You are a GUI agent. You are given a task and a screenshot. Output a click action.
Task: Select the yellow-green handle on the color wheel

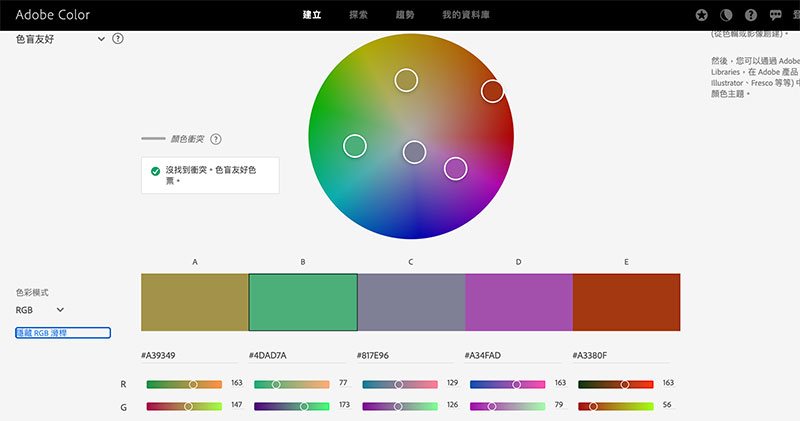pos(405,80)
